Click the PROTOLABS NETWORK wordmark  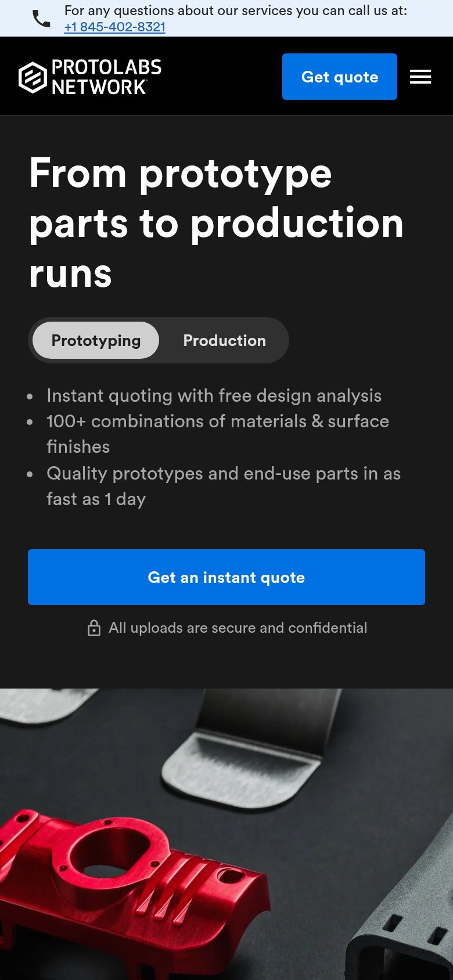(106, 77)
